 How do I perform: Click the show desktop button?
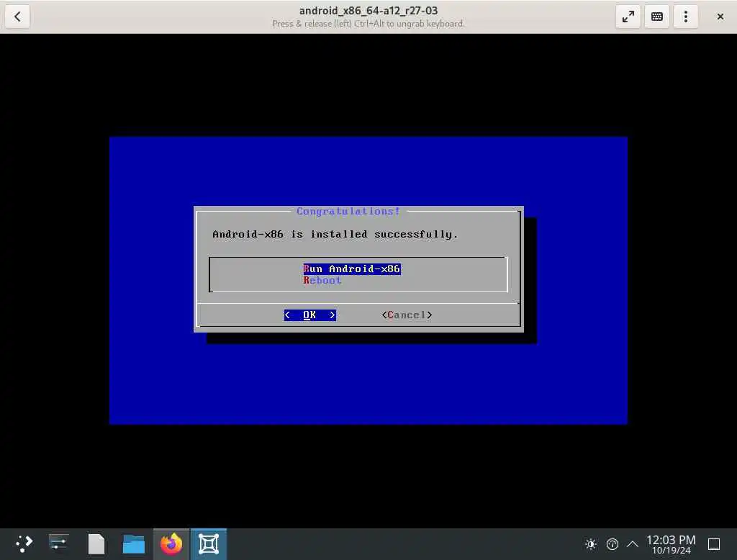tap(714, 544)
